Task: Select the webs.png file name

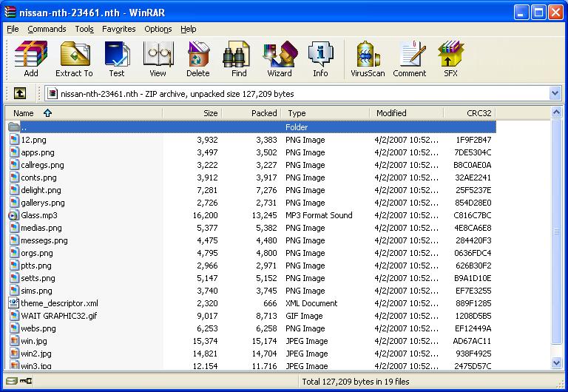Action: (x=38, y=328)
